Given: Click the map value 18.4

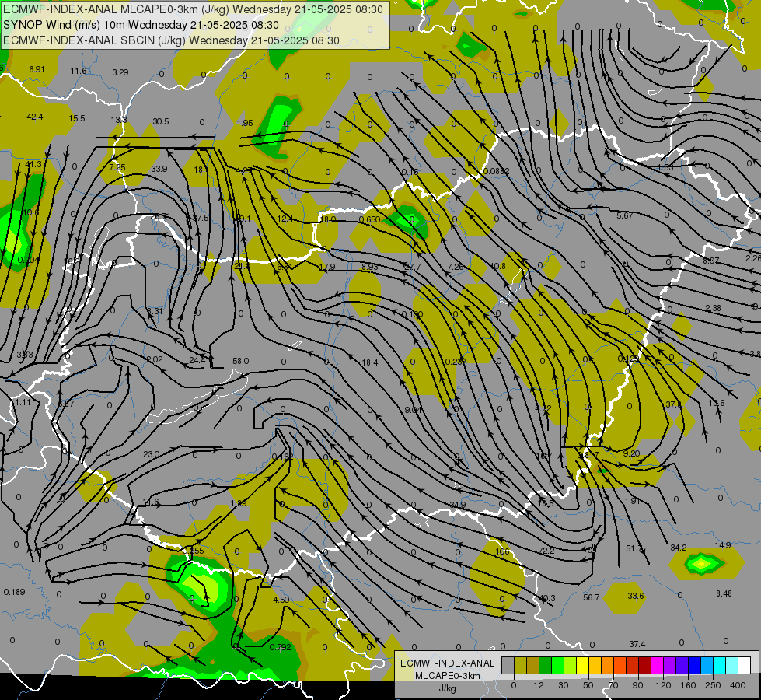Looking at the screenshot, I should coord(370,362).
